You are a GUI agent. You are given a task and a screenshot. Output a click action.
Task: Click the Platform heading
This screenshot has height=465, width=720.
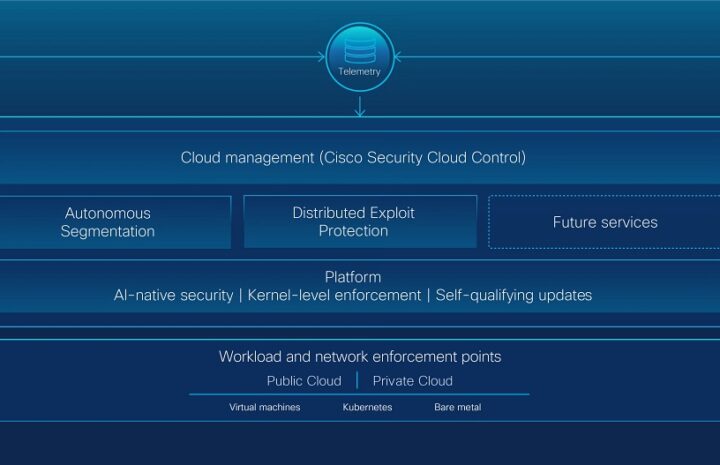tap(353, 277)
